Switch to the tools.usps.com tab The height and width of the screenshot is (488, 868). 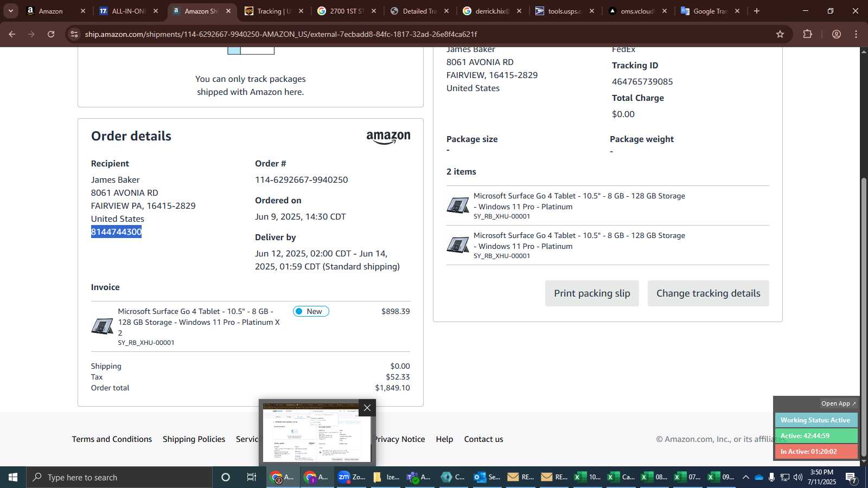(565, 11)
